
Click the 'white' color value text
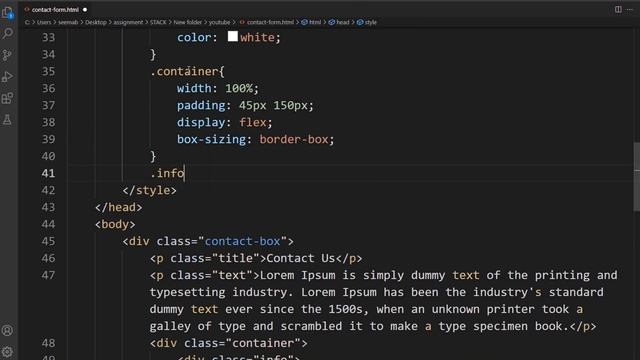[x=257, y=38]
